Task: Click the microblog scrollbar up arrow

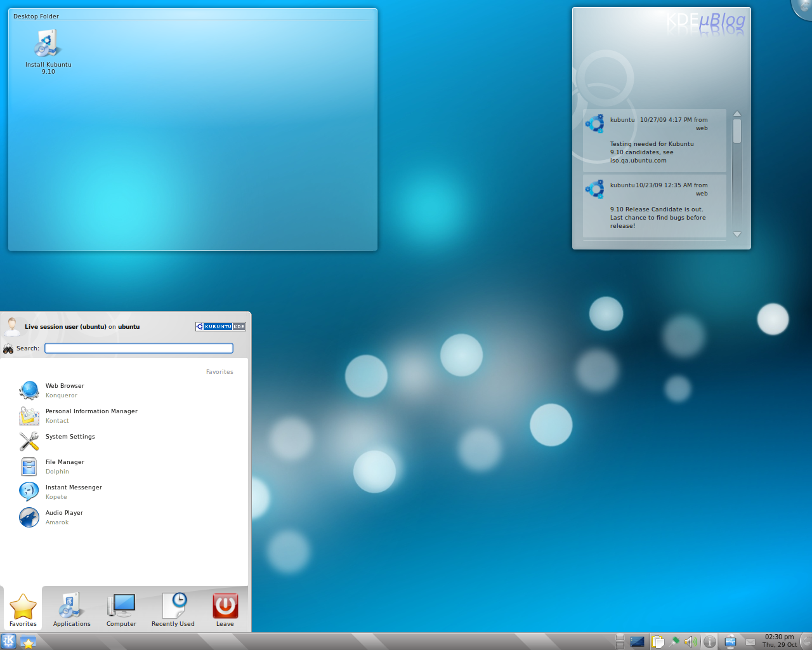Action: (x=737, y=114)
